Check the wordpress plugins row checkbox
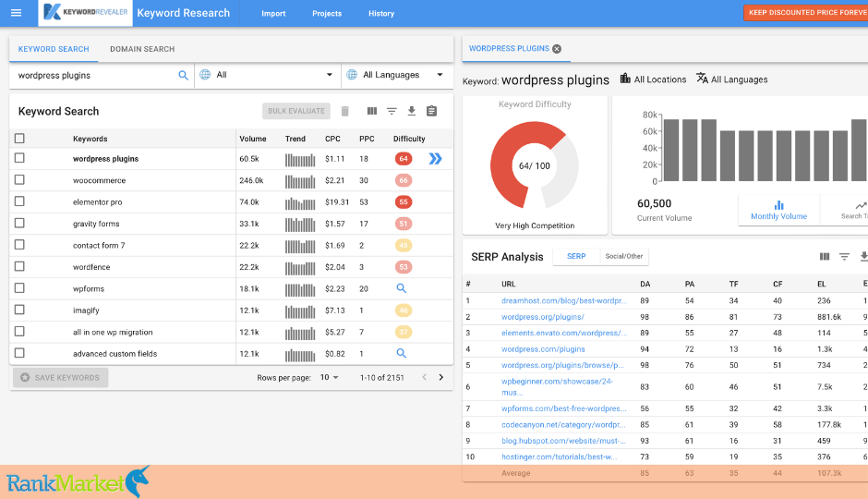The height and width of the screenshot is (499, 868). [19, 158]
